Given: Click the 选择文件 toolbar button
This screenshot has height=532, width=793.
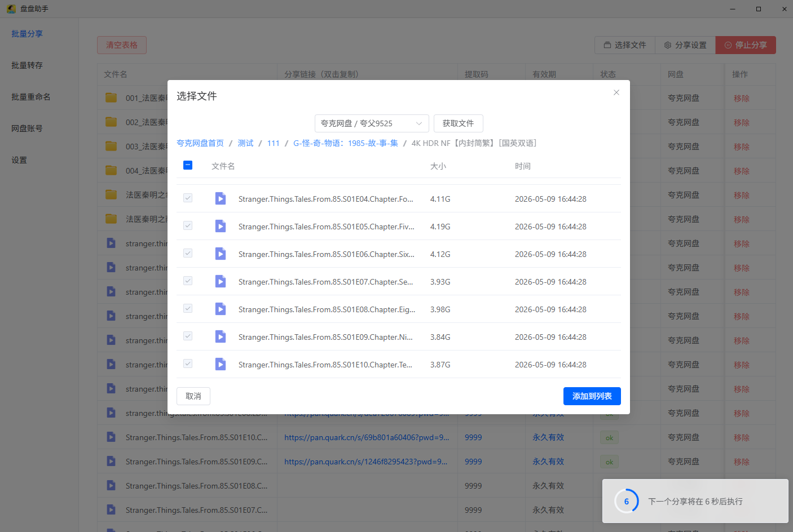Looking at the screenshot, I should click(x=625, y=45).
